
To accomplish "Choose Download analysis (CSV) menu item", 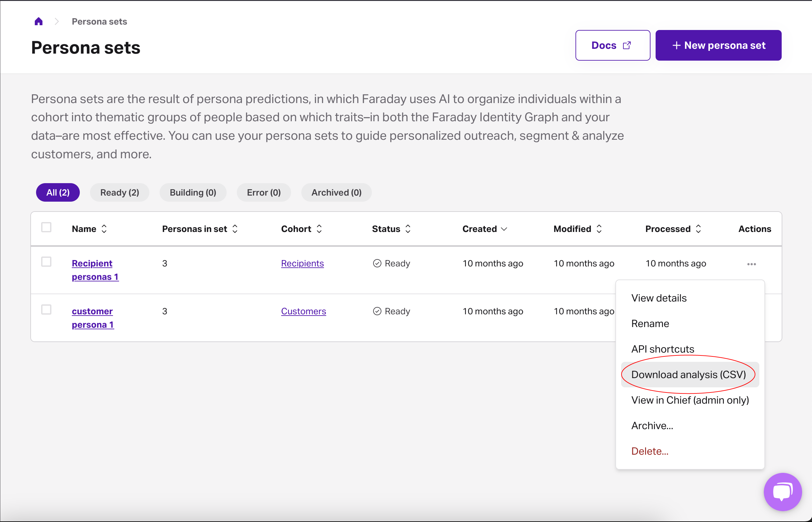I will coord(688,375).
